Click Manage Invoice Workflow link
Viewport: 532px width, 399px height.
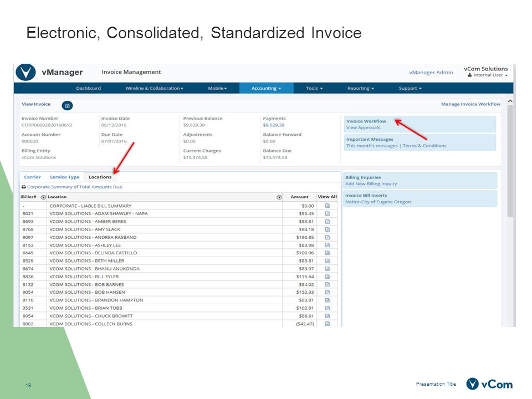(470, 104)
